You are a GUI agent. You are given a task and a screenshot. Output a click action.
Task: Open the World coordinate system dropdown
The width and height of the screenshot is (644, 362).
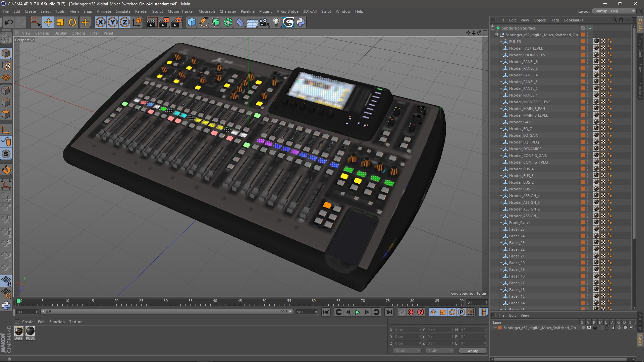click(x=407, y=351)
